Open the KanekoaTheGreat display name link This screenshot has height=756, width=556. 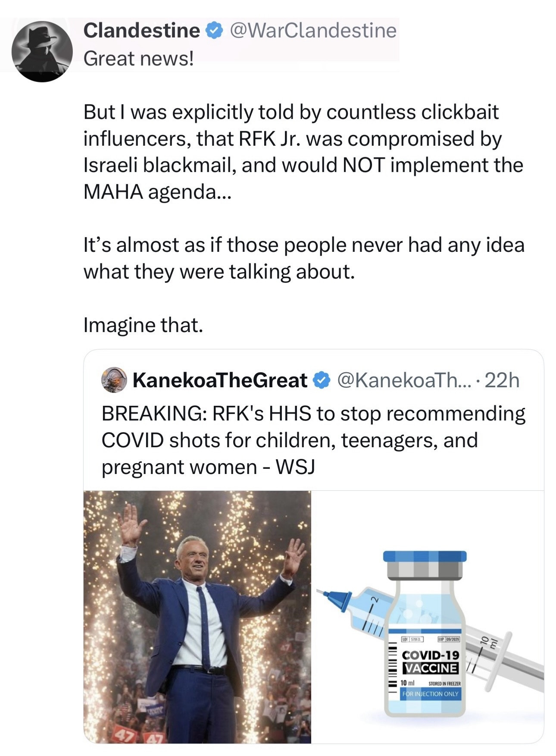220,380
